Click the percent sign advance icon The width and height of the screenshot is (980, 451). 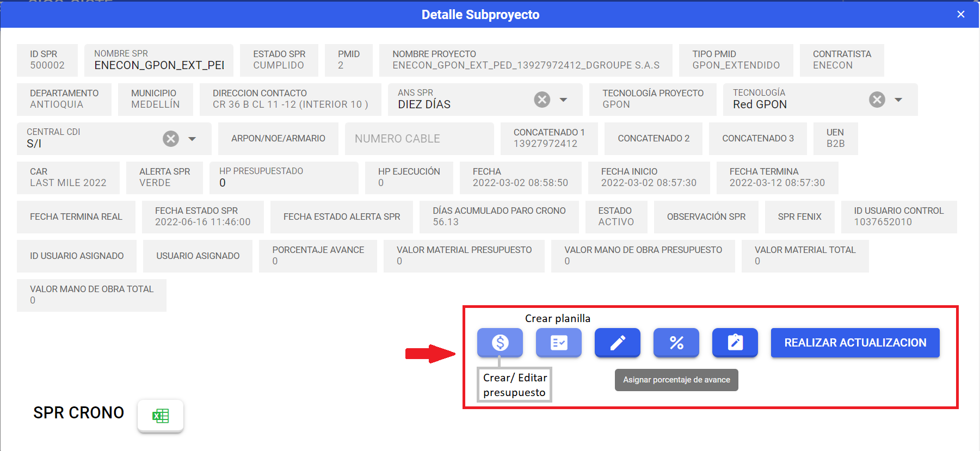pos(676,343)
